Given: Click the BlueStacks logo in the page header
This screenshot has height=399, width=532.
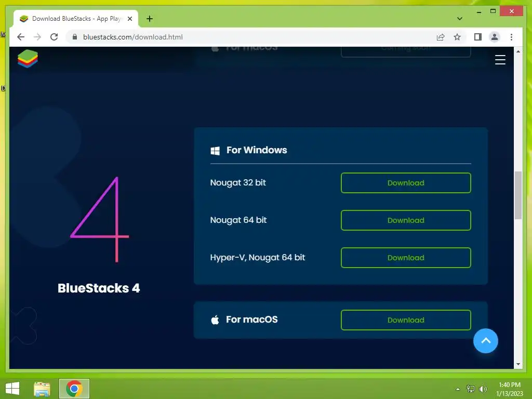Looking at the screenshot, I should [x=28, y=58].
